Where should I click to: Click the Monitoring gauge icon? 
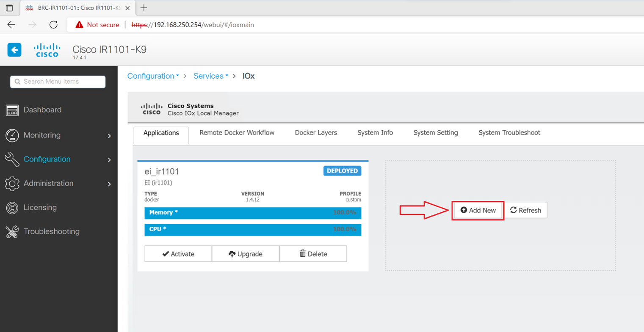click(12, 135)
